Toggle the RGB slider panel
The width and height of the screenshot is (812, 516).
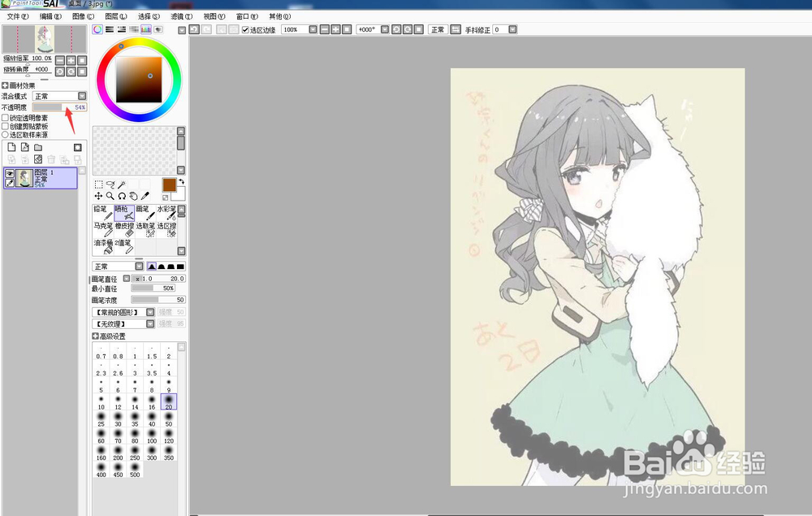click(x=110, y=29)
